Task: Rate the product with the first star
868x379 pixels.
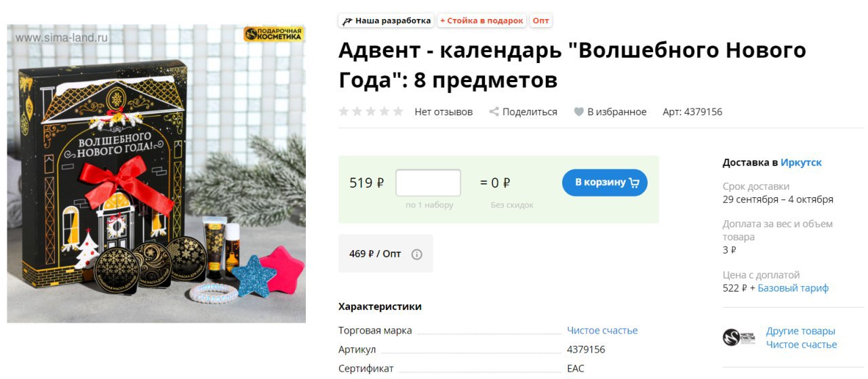Action: [x=344, y=112]
